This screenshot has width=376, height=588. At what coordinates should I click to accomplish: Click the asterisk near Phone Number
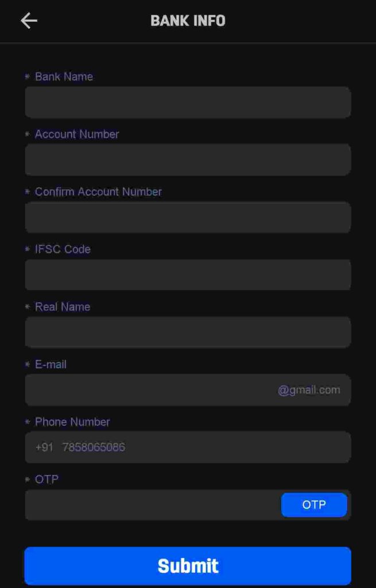point(26,421)
